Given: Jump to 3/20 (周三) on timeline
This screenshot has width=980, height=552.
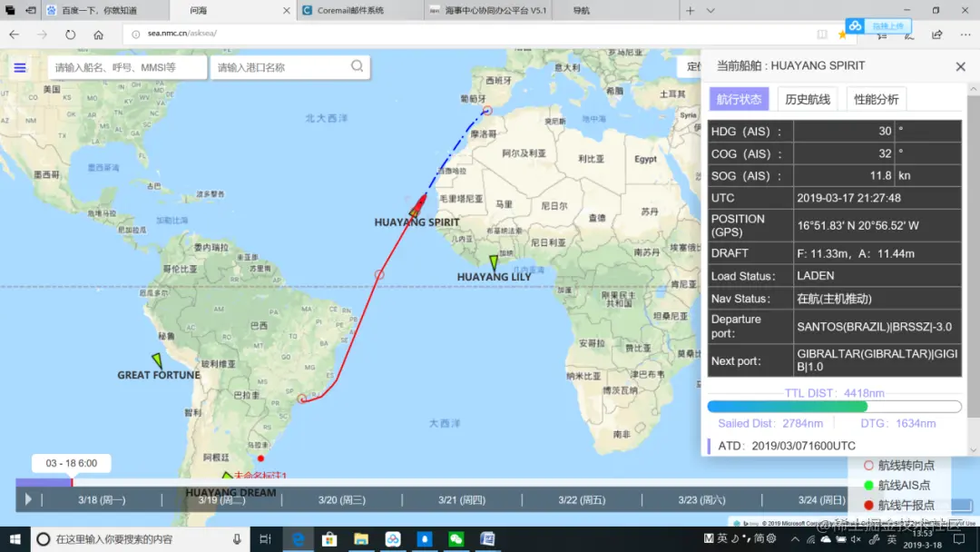Looking at the screenshot, I should pos(341,500).
